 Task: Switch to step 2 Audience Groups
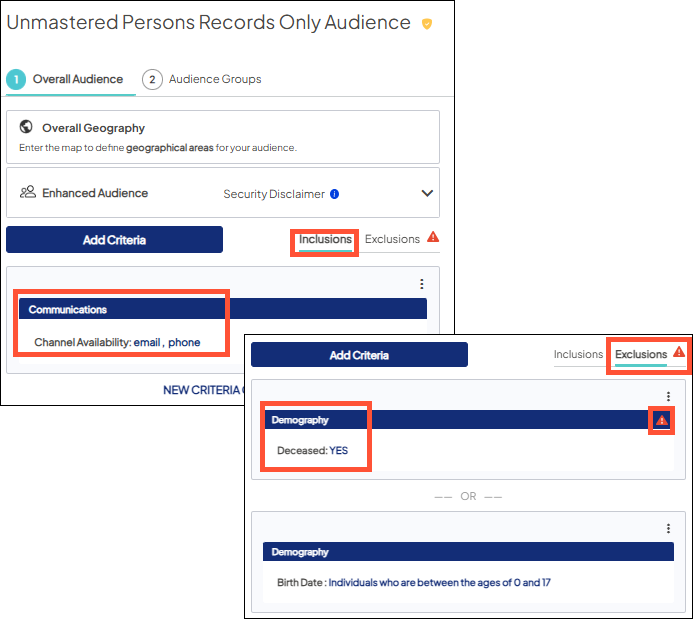coord(202,79)
